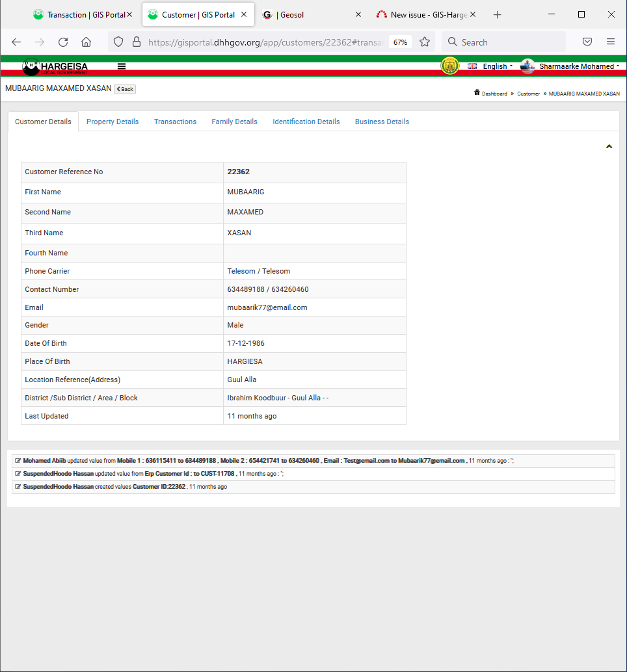Image resolution: width=627 pixels, height=672 pixels.
Task: Click the browser Search box
Action: 503,42
